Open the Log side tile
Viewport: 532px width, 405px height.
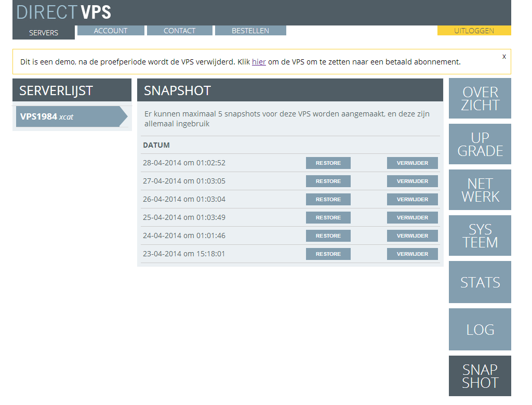click(x=480, y=330)
